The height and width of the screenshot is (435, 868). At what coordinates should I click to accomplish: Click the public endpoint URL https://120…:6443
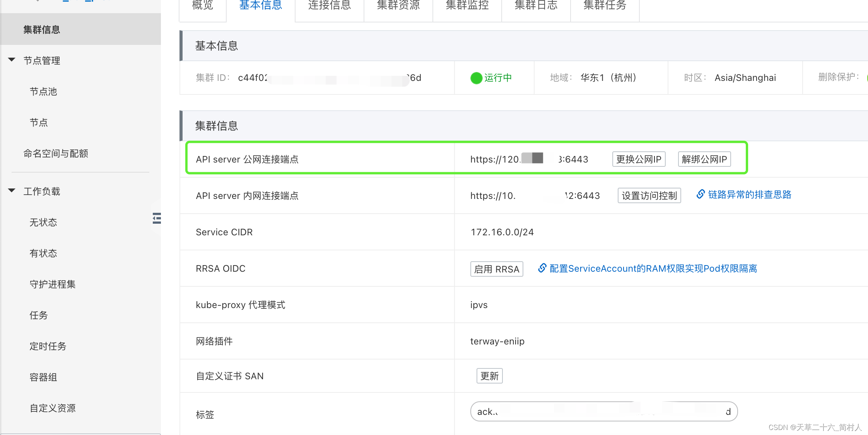tap(529, 159)
